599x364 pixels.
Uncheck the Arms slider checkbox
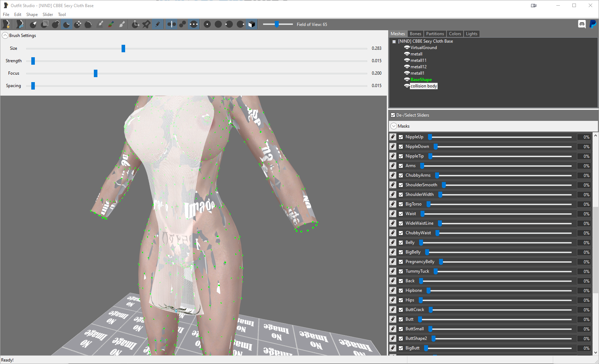click(401, 166)
